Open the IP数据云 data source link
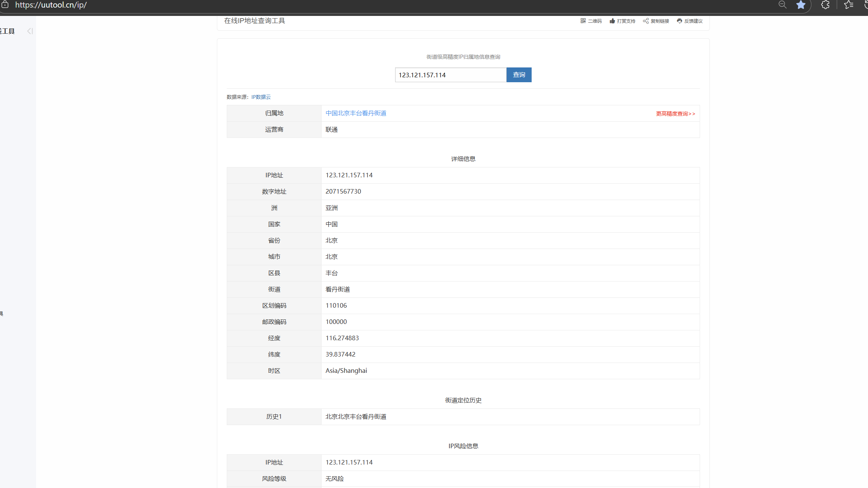 (x=261, y=97)
